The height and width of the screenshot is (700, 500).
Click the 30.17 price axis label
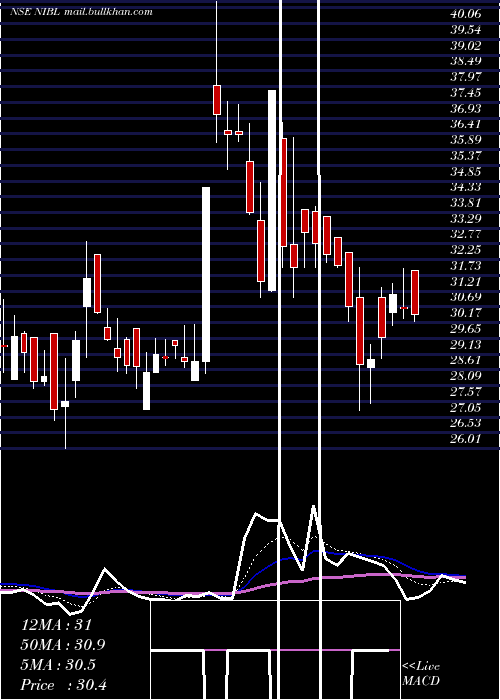[466, 313]
